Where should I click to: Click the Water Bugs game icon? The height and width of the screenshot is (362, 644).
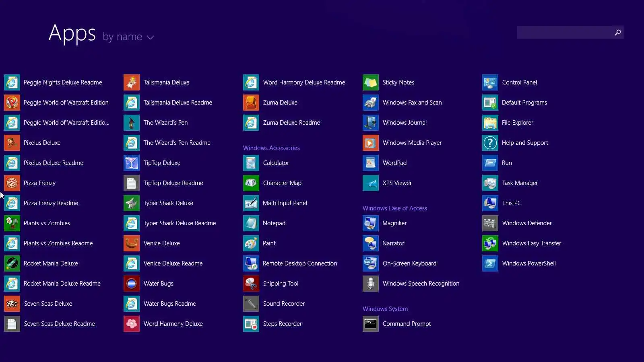[132, 284]
